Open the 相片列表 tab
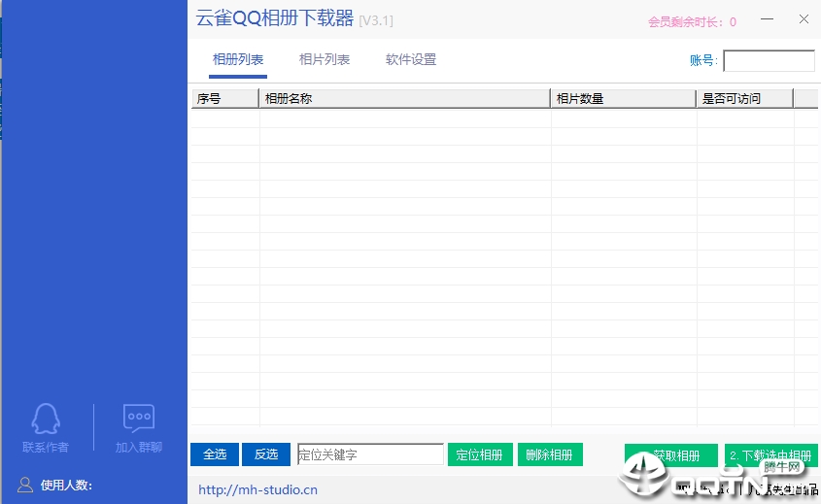The height and width of the screenshot is (504, 821). tap(325, 59)
